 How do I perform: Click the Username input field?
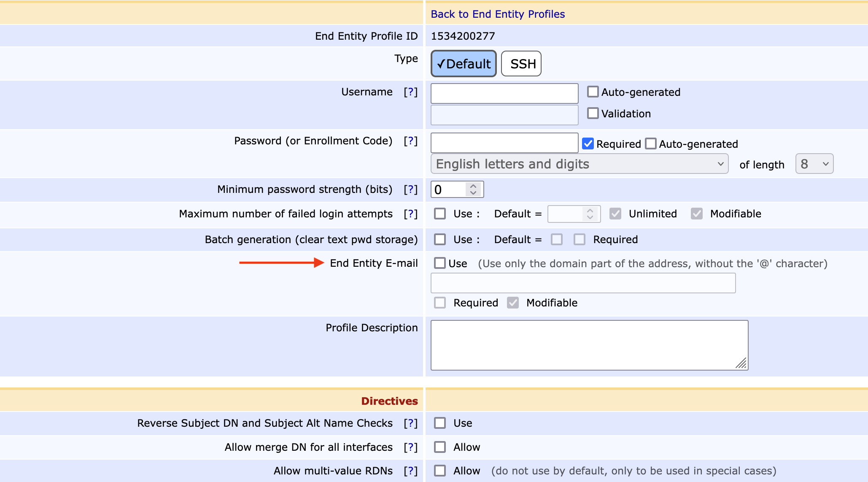504,93
